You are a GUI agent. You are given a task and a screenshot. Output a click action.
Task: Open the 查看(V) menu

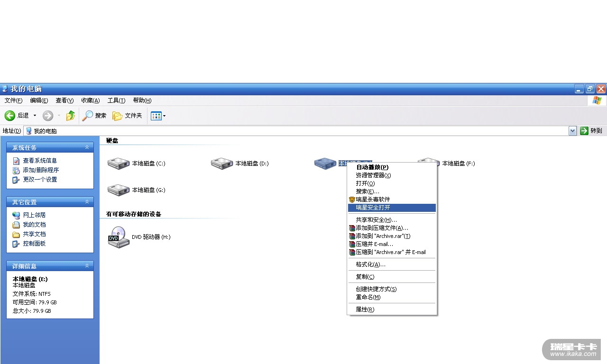click(64, 100)
